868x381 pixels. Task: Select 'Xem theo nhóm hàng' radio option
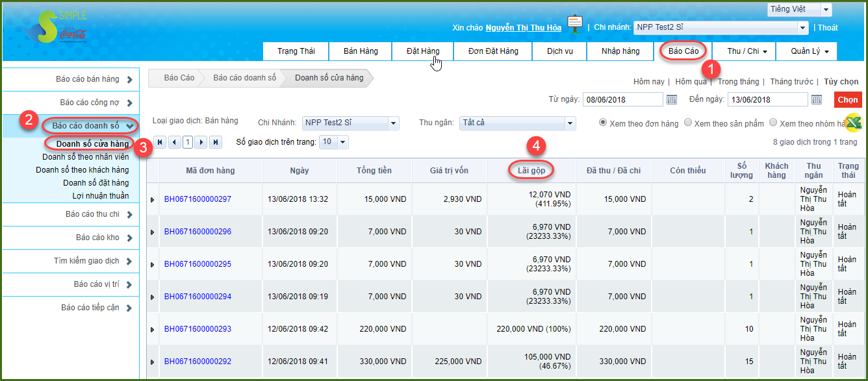(773, 123)
